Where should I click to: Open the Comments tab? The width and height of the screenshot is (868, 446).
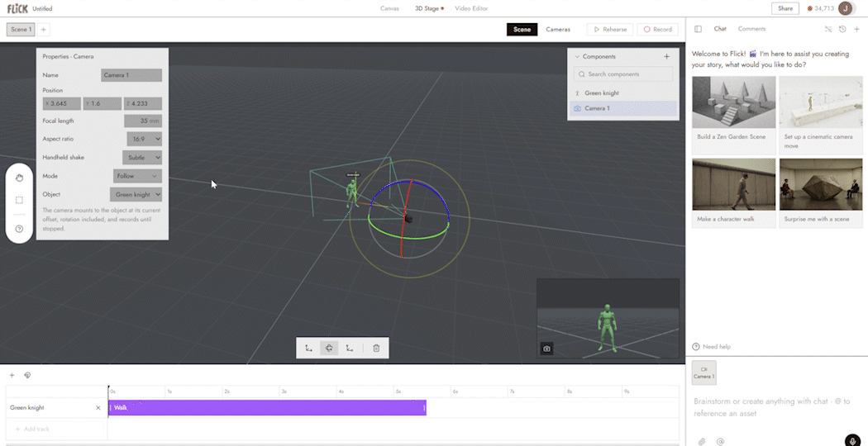click(x=751, y=29)
